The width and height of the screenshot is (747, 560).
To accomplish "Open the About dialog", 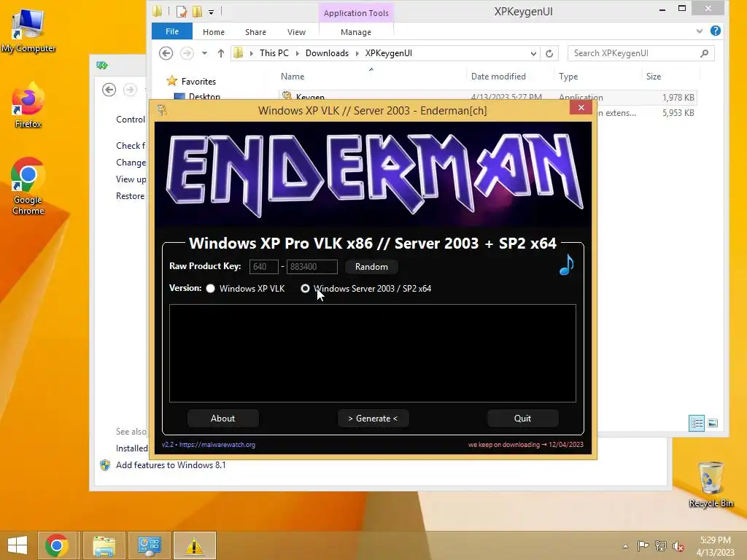I will pos(223,418).
